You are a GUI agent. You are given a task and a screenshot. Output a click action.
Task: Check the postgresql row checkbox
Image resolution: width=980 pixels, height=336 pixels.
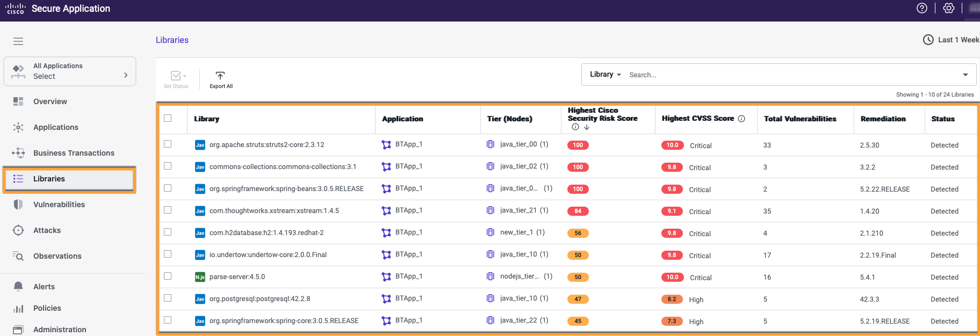coord(168,298)
